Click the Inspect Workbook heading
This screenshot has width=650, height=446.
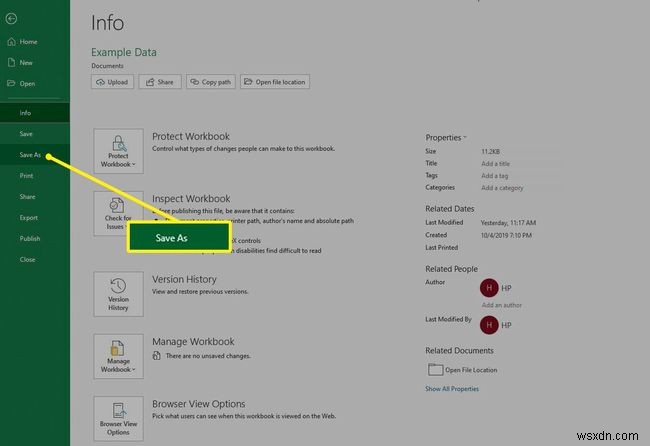coord(191,199)
